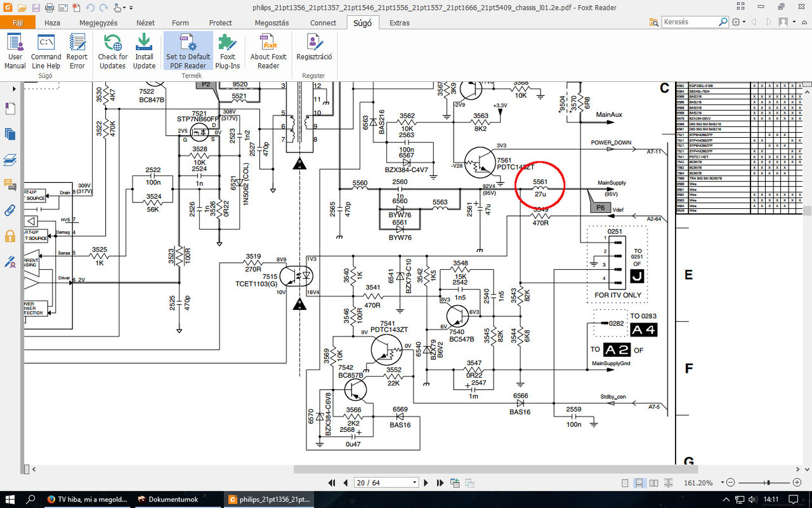Viewport: 812px width, 508px height.
Task: Switch to the Form ribbon tab
Action: coord(180,23)
